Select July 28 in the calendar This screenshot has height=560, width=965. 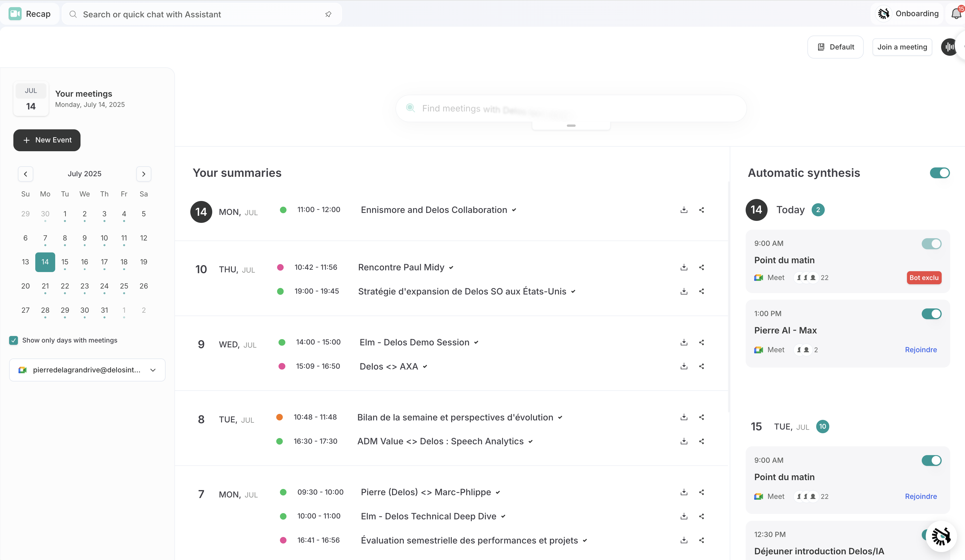(x=45, y=310)
